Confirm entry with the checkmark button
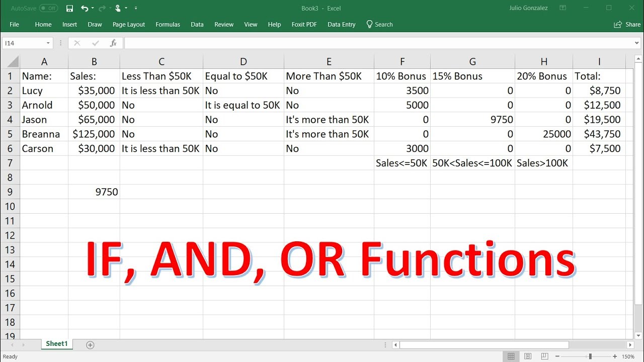The image size is (644, 362). tap(95, 43)
